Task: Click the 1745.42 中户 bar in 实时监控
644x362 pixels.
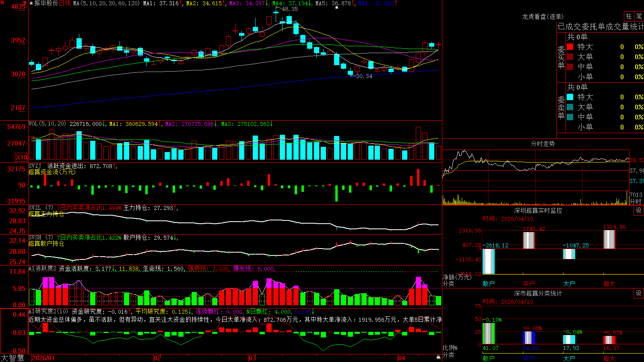Action: click(529, 241)
